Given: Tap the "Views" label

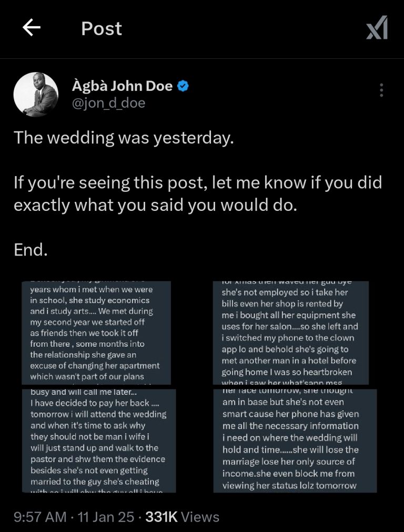Looking at the screenshot, I should coord(199,517).
